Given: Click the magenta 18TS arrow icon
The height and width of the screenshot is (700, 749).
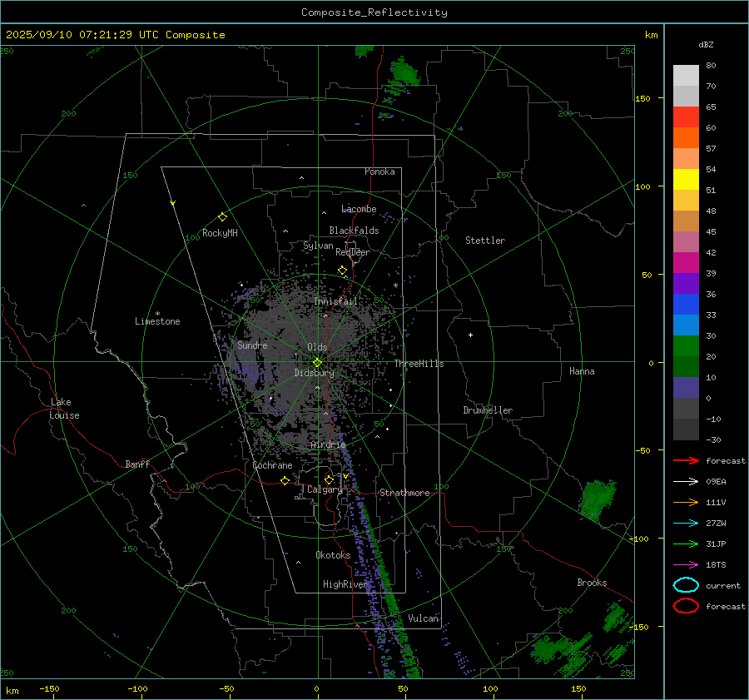Looking at the screenshot, I should [686, 565].
